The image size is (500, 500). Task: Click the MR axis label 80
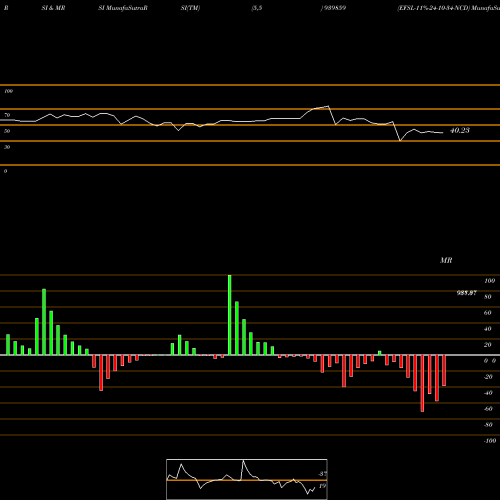(x=488, y=297)
